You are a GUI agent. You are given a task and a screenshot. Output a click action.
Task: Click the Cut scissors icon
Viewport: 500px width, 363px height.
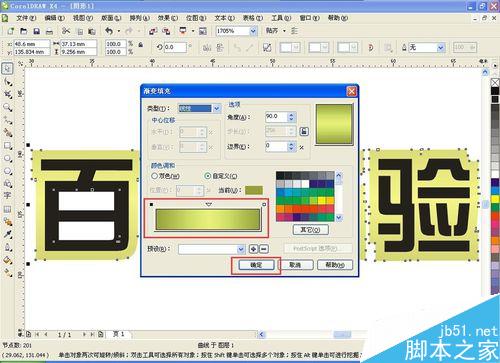(66, 31)
